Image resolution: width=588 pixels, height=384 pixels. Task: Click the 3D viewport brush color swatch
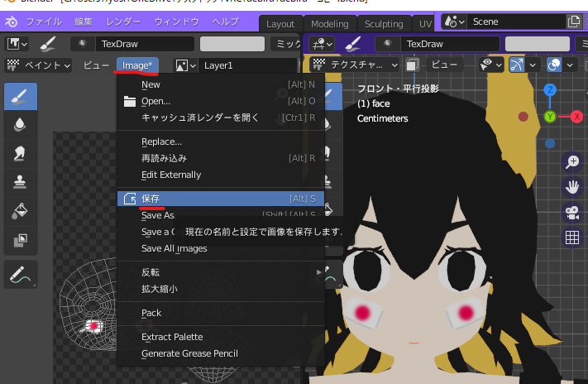pos(537,44)
